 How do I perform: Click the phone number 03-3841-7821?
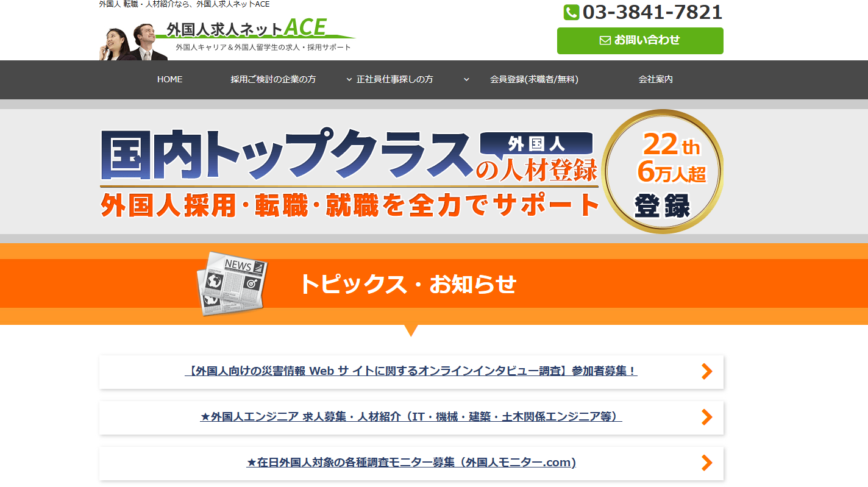tap(652, 12)
